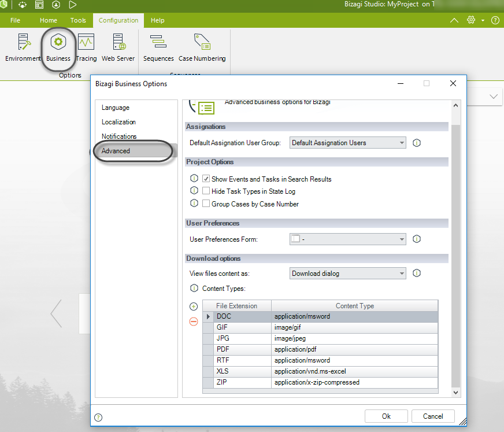The width and height of the screenshot is (504, 432).
Task: Select the RTF file extension cell
Action: 242,360
